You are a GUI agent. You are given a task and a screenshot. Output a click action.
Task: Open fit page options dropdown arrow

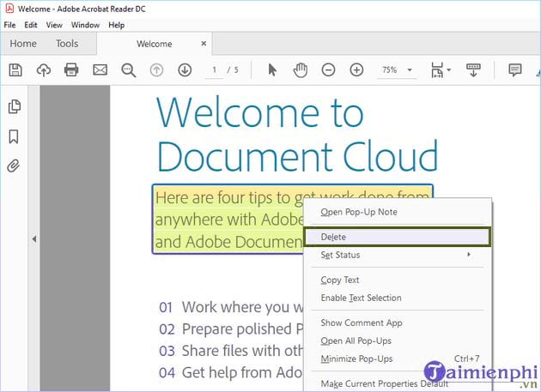[449, 70]
